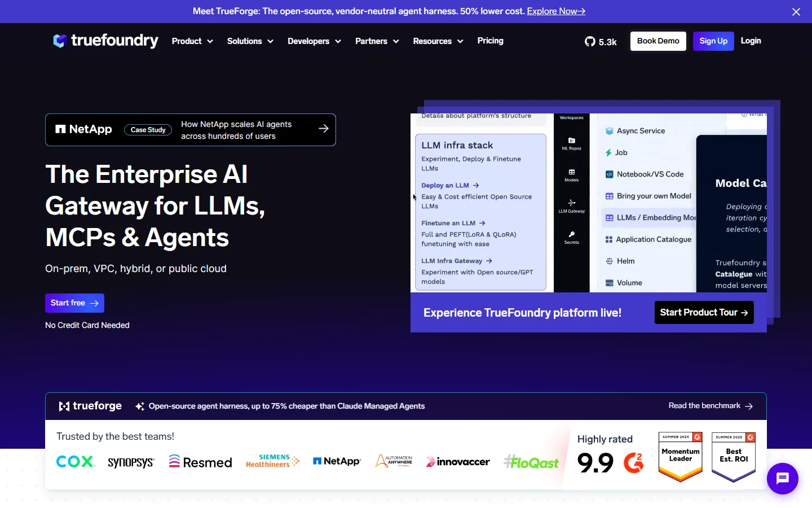Click the 9.9 rating number

(595, 463)
